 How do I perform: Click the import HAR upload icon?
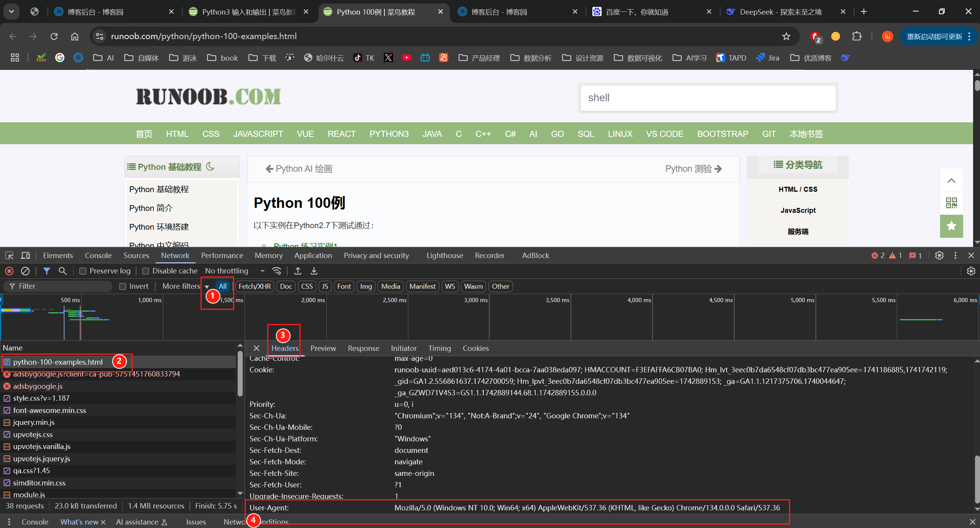click(298, 271)
